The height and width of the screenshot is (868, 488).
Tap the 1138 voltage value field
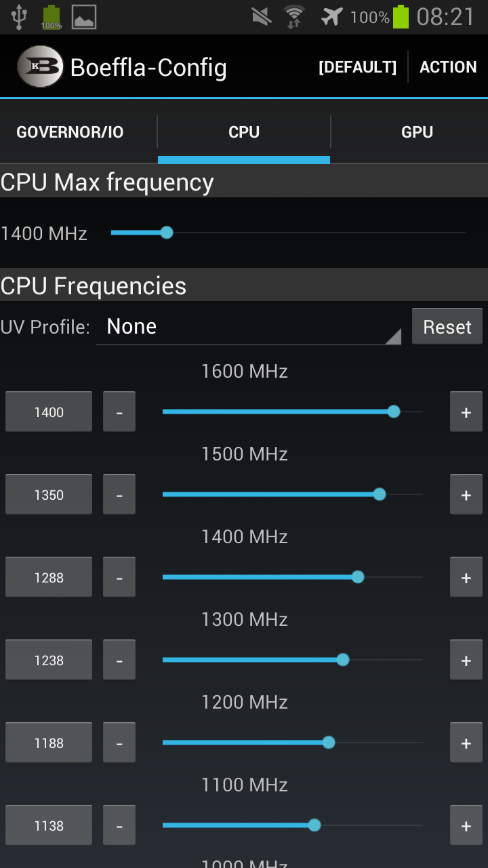click(49, 825)
